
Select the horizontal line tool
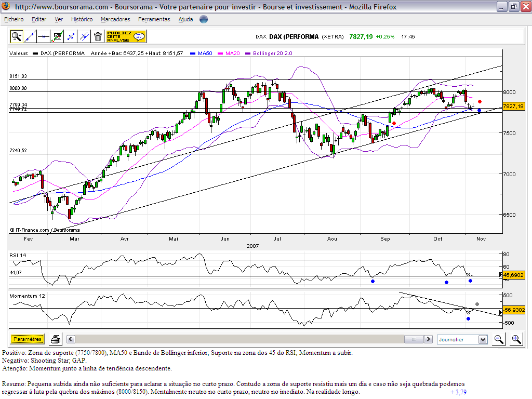coord(44,36)
